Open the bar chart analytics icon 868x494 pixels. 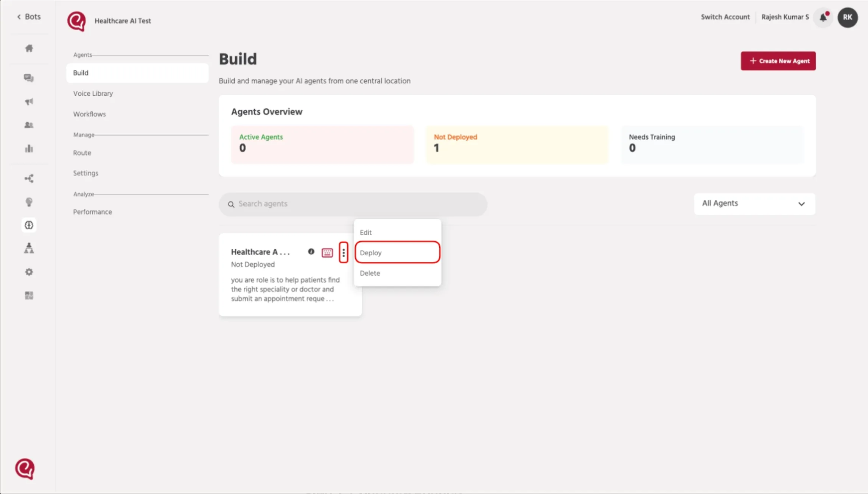(x=29, y=148)
